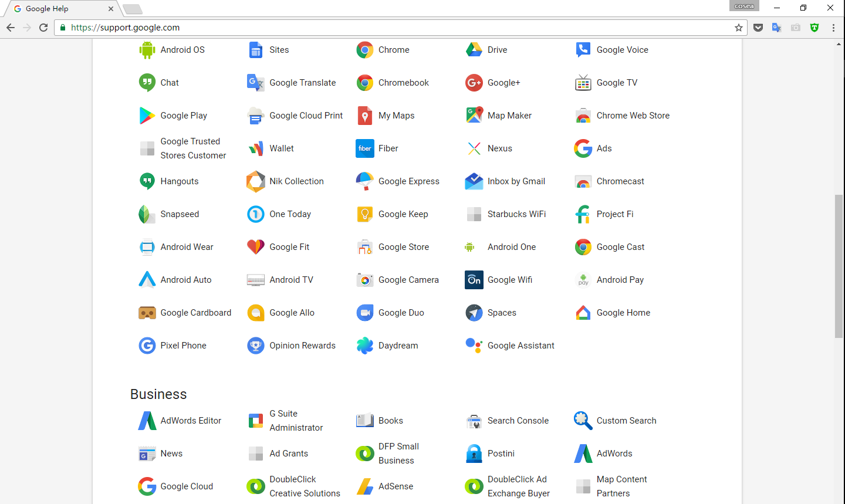Open the Search Console link
This screenshot has width=845, height=504.
(x=518, y=421)
